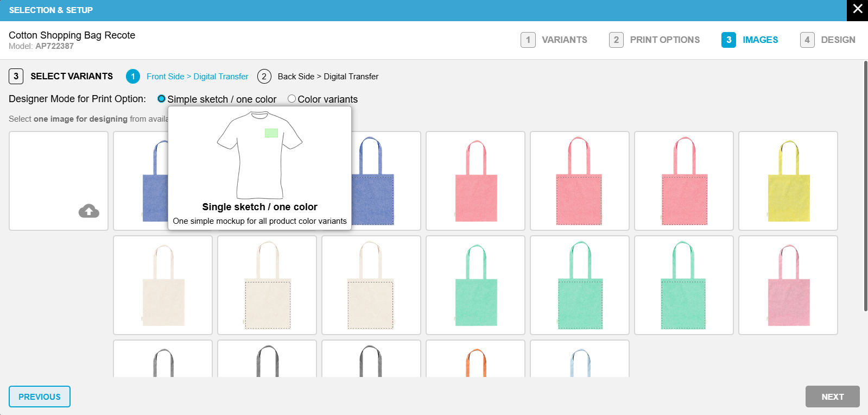
Task: Click the NEXT button
Action: click(833, 397)
